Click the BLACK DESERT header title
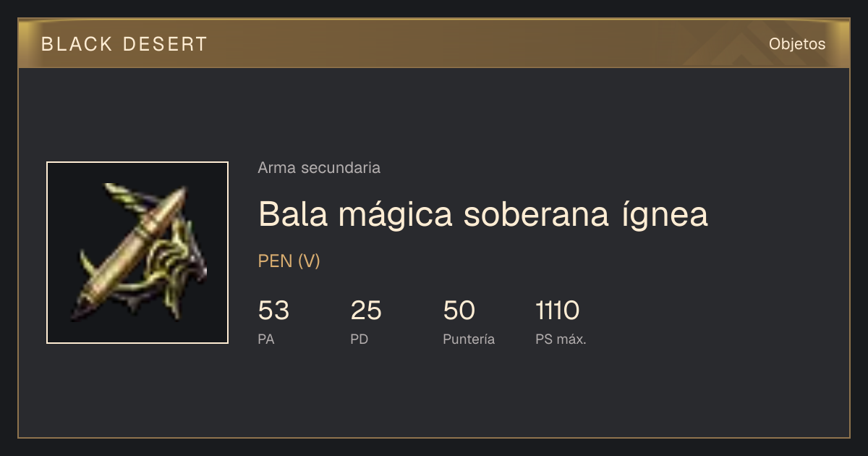 click(124, 44)
